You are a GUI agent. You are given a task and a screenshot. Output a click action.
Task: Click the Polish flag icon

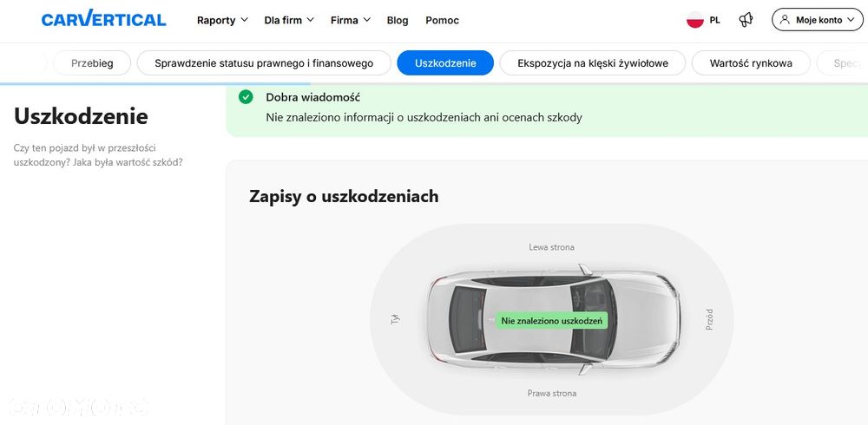[x=694, y=19]
